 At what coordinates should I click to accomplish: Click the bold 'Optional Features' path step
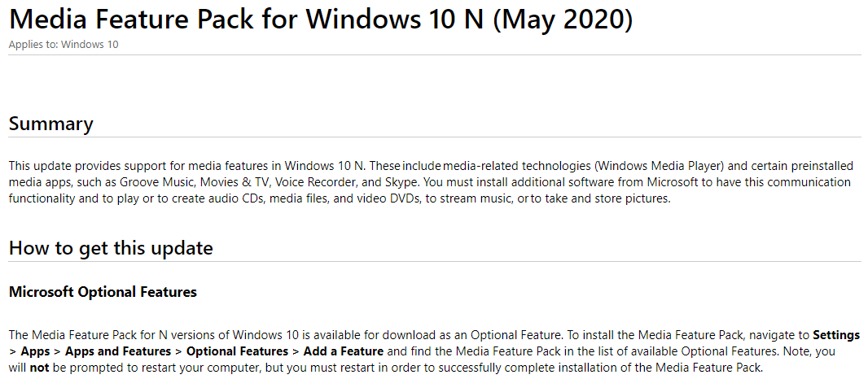(x=237, y=351)
